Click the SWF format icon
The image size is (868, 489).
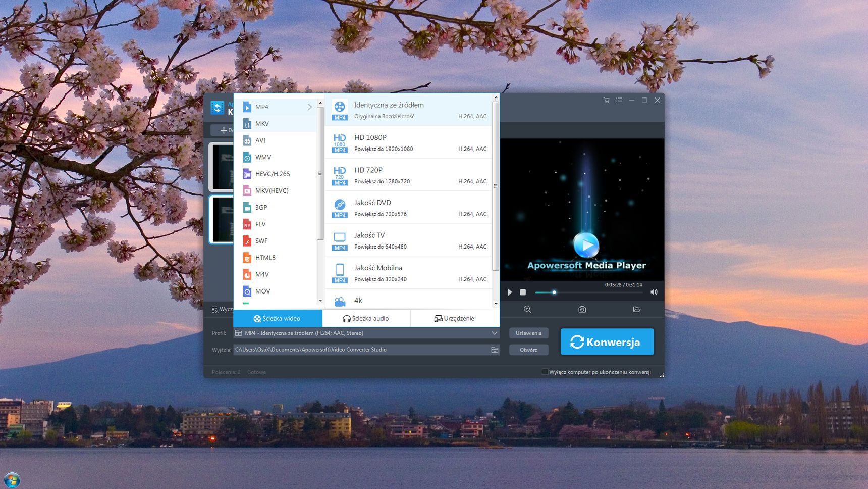pyautogui.click(x=247, y=241)
